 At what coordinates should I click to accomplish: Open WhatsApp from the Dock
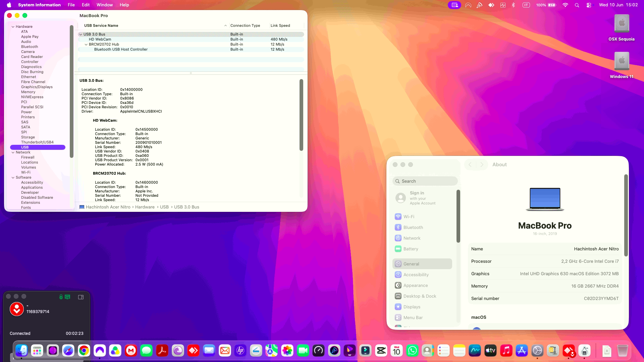[412, 351]
